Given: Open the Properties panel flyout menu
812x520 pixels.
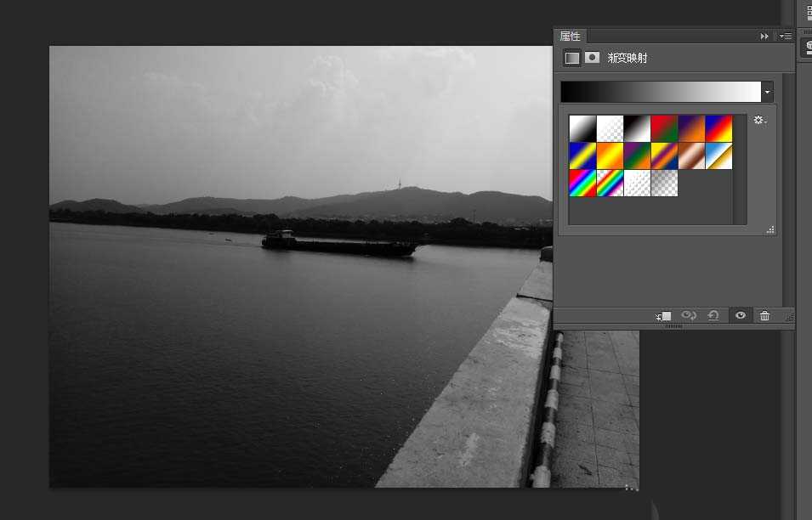Looking at the screenshot, I should 786,37.
